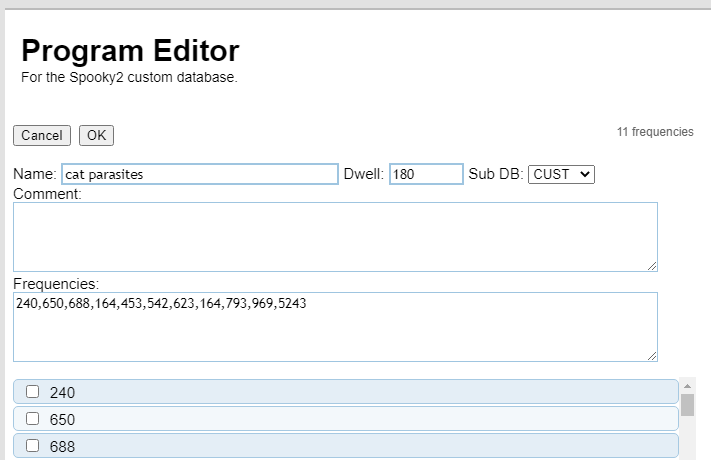Viewport: 711px width, 460px height.
Task: Grab the Comment box resize handle
Action: click(x=652, y=266)
